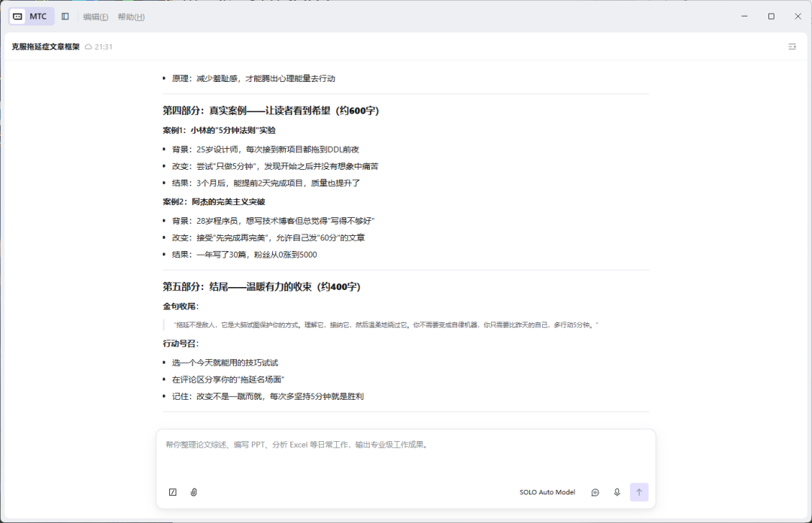Viewport: 812px width, 523px height.
Task: Toggle the sidebar panel icon
Action: point(65,17)
